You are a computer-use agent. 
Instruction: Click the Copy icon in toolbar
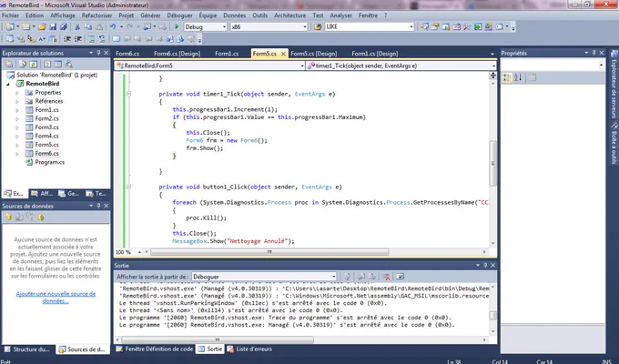click(88, 27)
